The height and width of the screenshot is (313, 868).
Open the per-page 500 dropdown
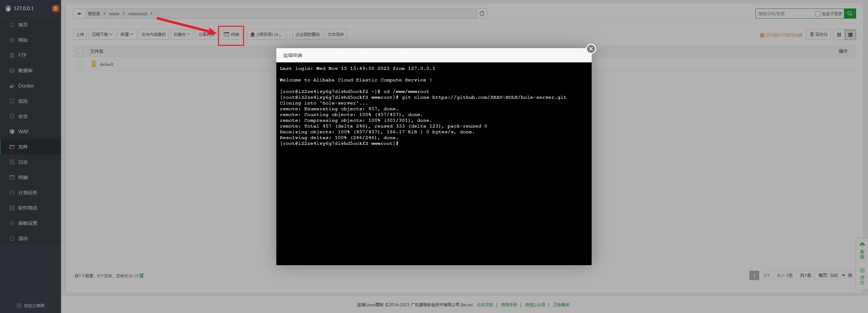tap(837, 275)
